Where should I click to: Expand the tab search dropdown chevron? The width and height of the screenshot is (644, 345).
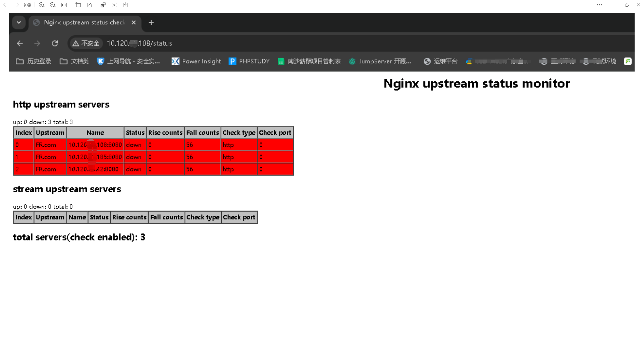(x=19, y=22)
